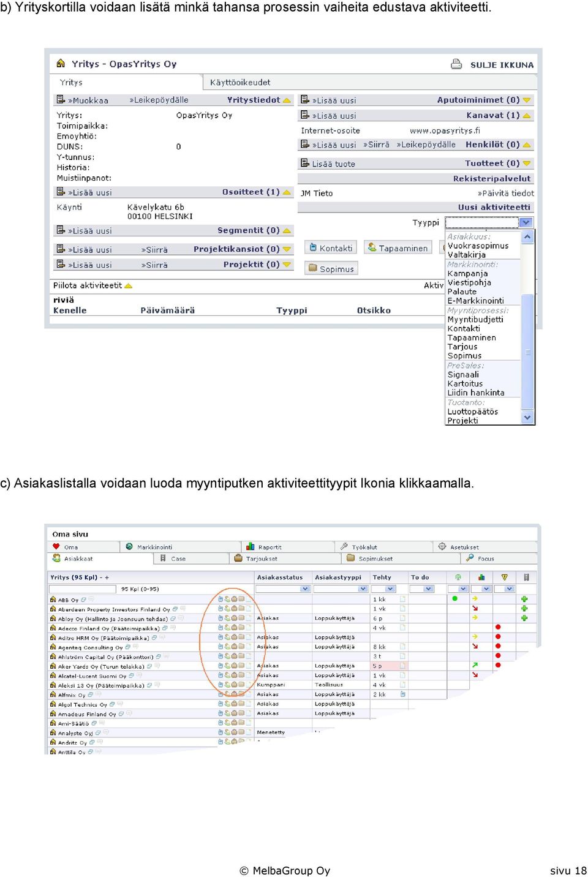The height and width of the screenshot is (877, 588).
Task: Click the add icon in the Henkilöt row
Action: click(304, 144)
